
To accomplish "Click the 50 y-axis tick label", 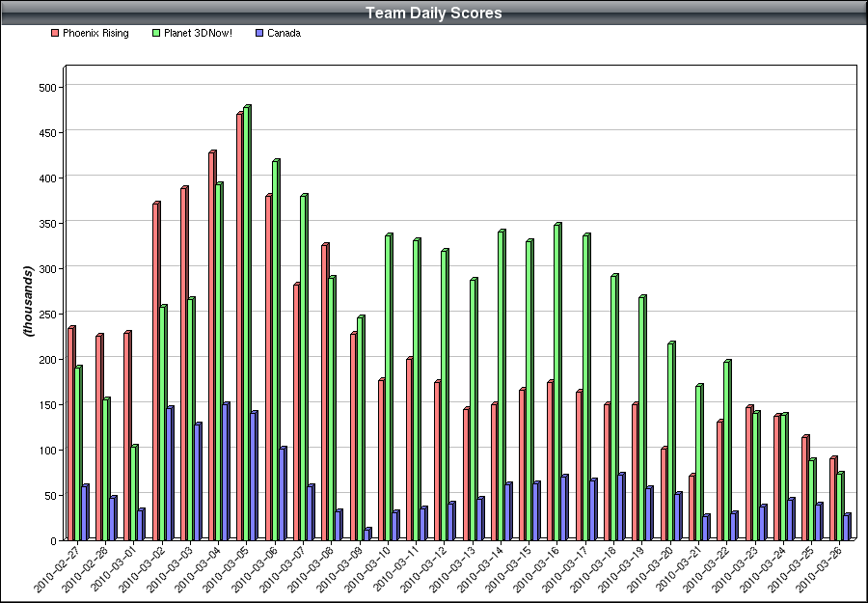I will tap(50, 496).
